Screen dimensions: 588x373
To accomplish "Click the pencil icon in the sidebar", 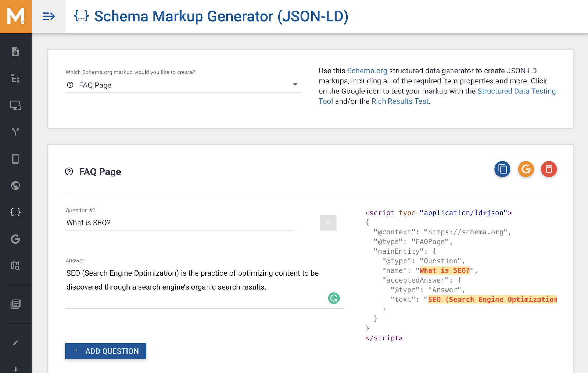I will [15, 342].
